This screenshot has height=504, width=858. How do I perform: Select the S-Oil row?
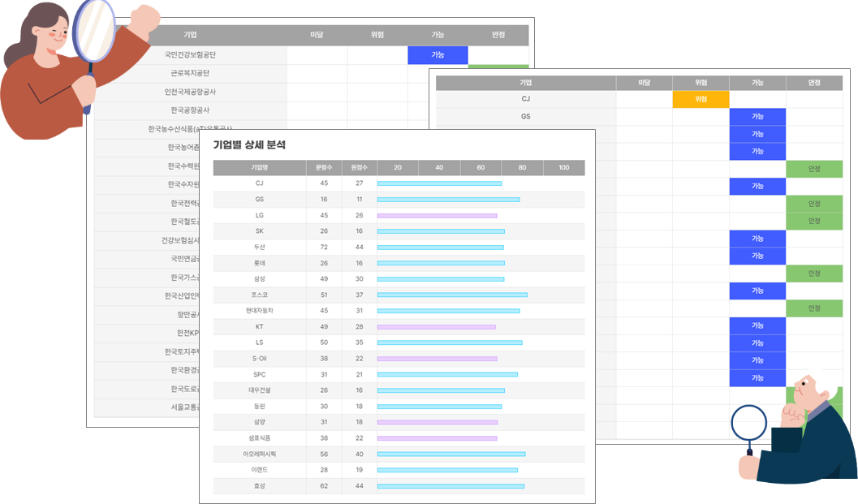tap(399, 359)
